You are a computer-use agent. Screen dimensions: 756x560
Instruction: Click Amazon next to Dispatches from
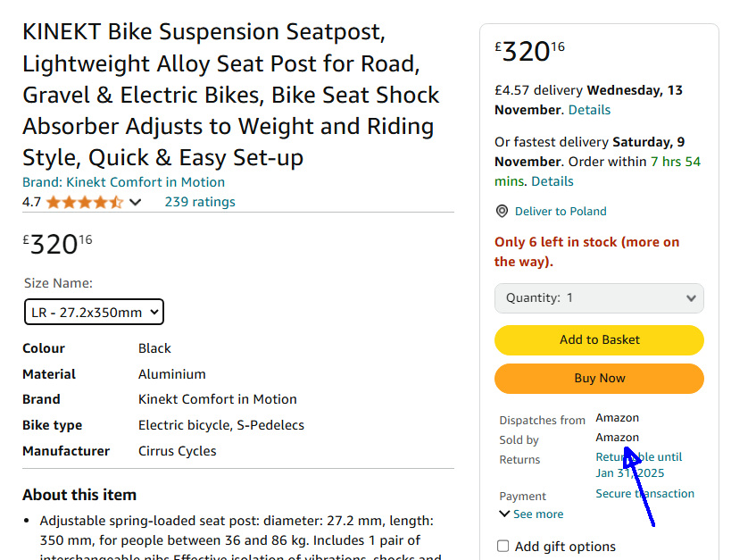[617, 418]
